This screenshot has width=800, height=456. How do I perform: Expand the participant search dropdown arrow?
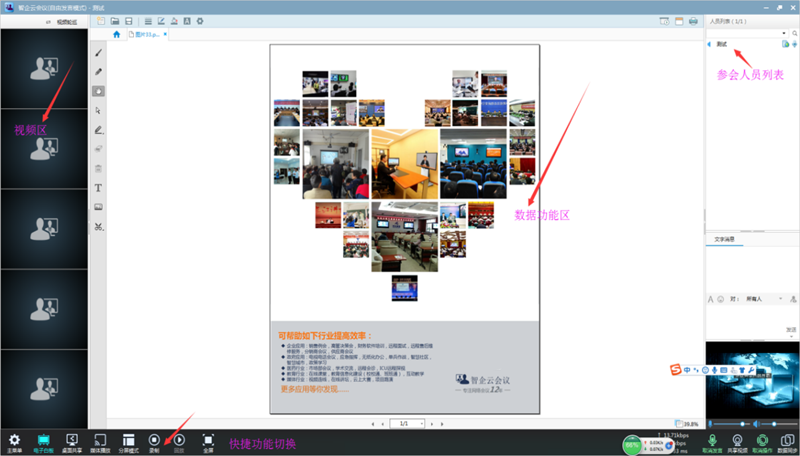(784, 33)
